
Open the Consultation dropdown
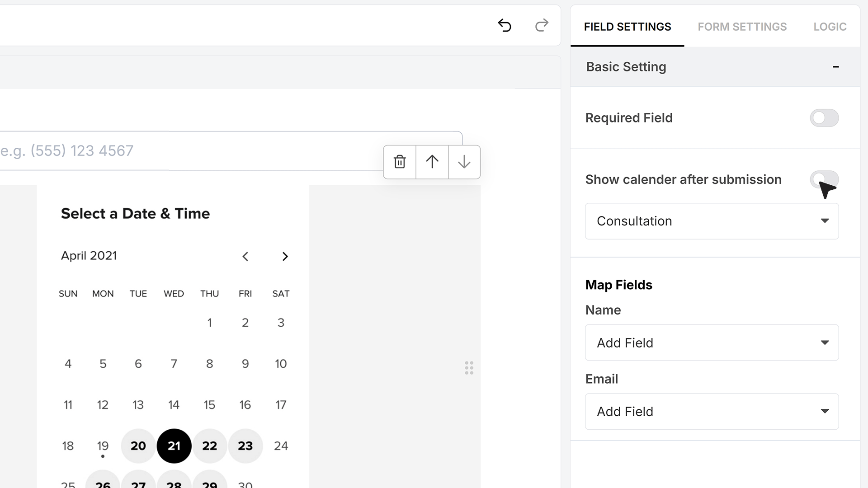712,221
